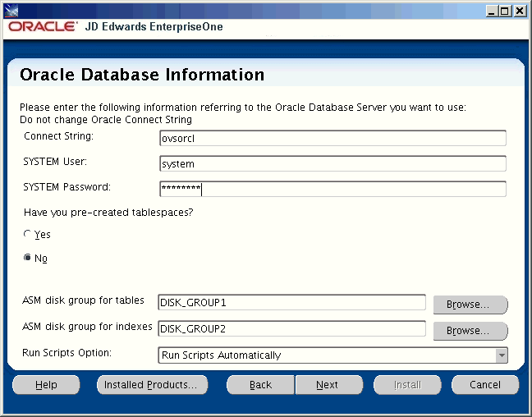Click the ASM disk group for indexes field

[x=291, y=329]
